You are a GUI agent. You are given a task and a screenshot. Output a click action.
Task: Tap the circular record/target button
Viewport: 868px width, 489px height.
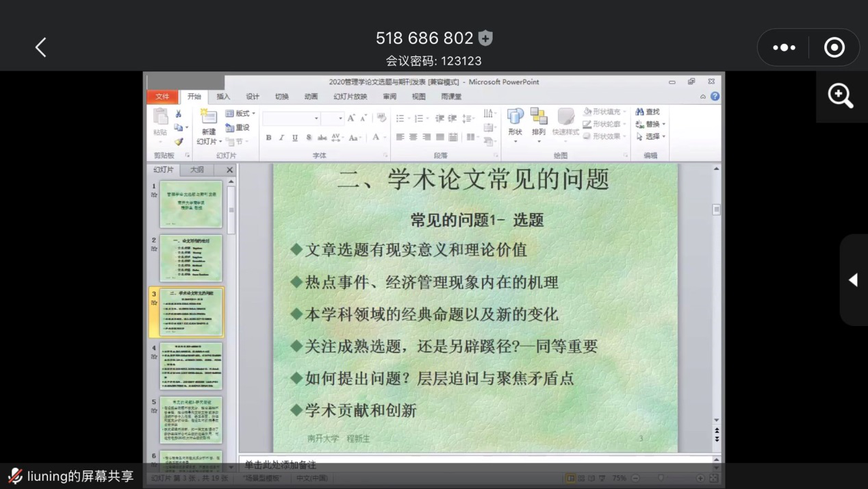point(834,47)
